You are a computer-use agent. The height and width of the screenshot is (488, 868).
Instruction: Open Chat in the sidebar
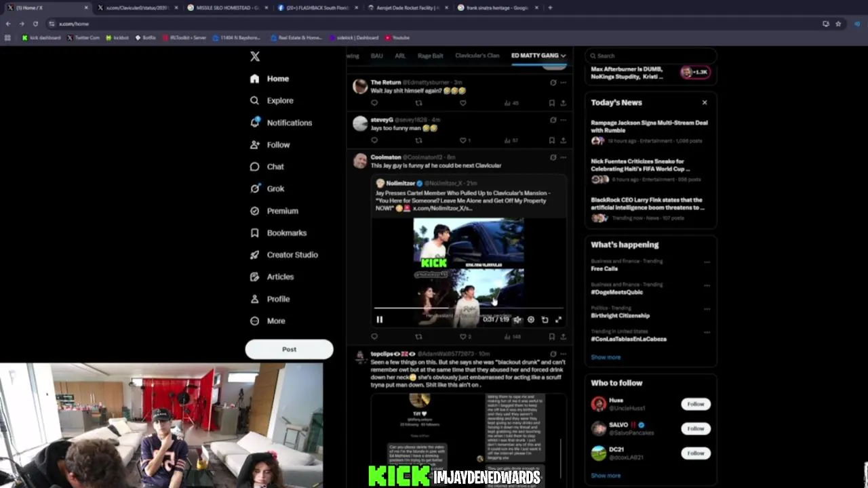(267, 167)
